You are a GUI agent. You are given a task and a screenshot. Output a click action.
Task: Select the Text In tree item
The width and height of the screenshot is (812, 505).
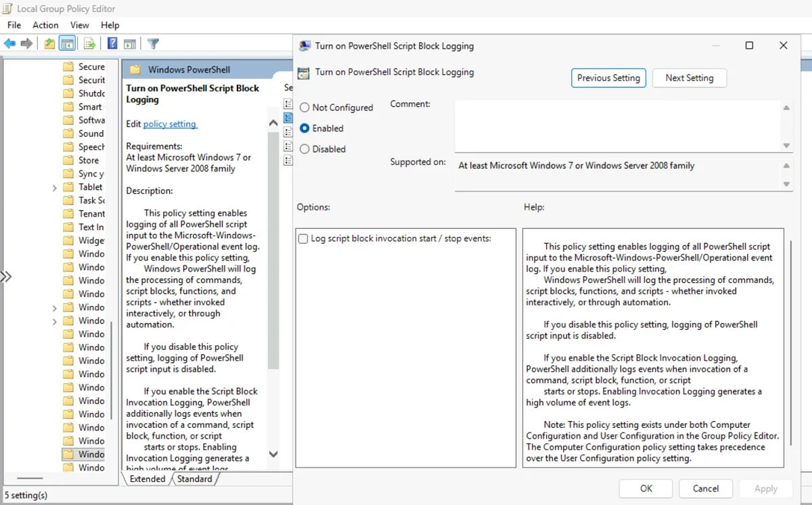point(91,227)
